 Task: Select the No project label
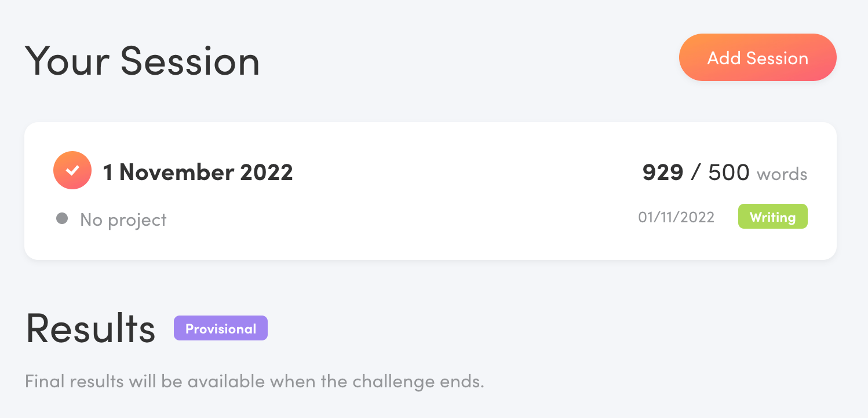(x=123, y=220)
